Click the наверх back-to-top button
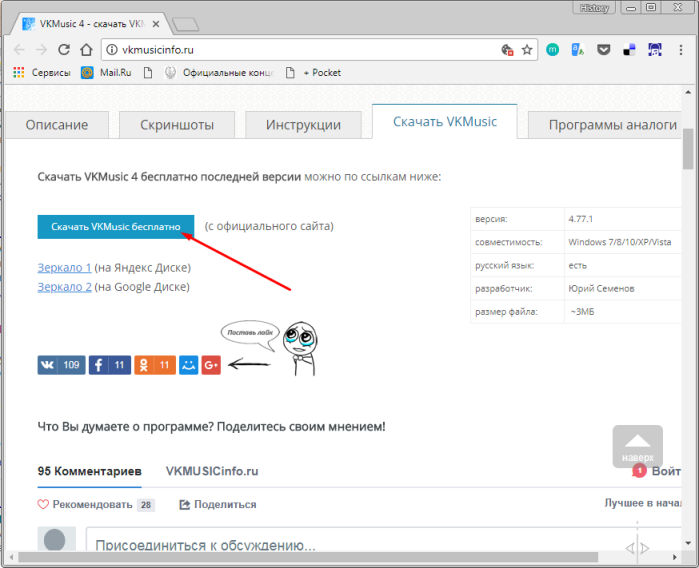Screen dimensions: 699x568 coord(637,446)
